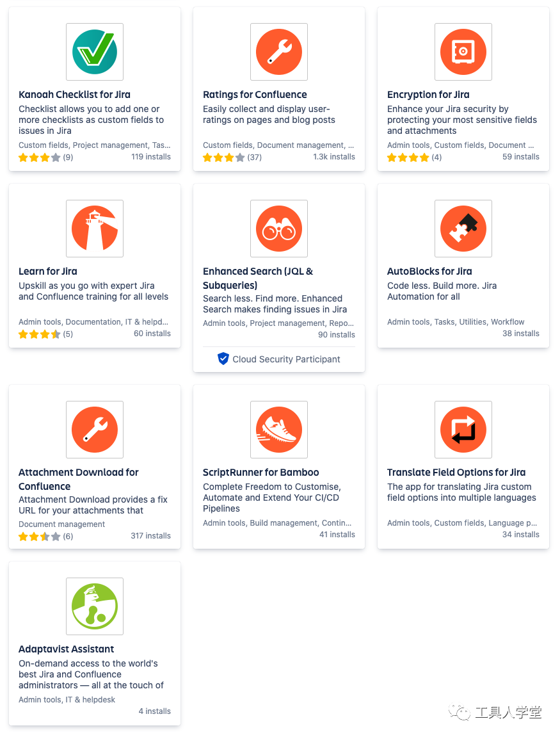Open the Learn for Jira lighthouse icon
Image resolution: width=560 pixels, height=737 pixels.
(95, 229)
